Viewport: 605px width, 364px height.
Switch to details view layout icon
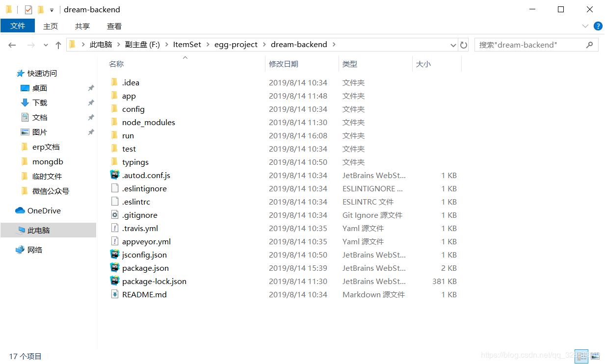click(x=581, y=356)
